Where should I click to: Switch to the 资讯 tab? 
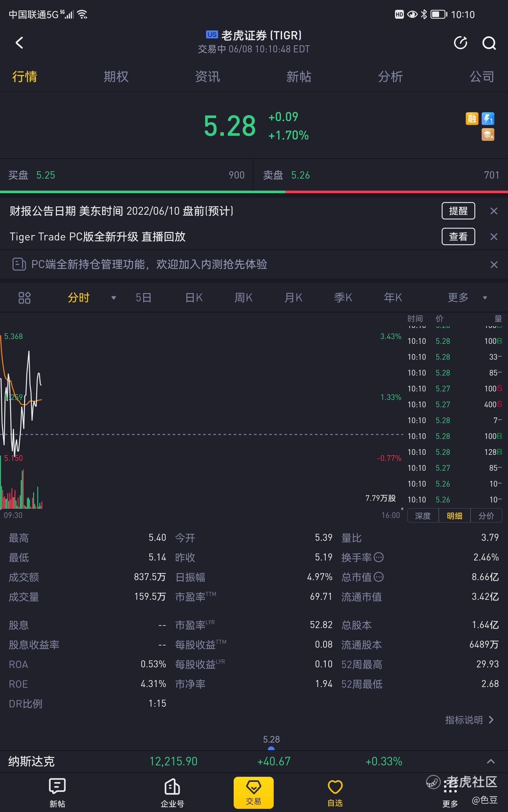point(208,76)
